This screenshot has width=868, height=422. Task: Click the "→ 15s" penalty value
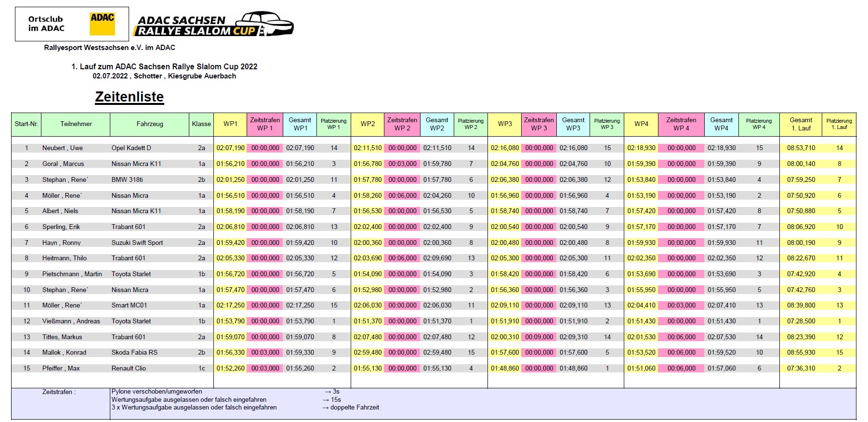click(x=332, y=400)
